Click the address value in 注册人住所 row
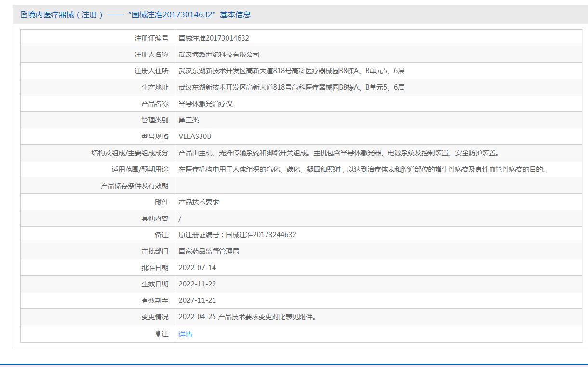588x367 pixels. (291, 71)
